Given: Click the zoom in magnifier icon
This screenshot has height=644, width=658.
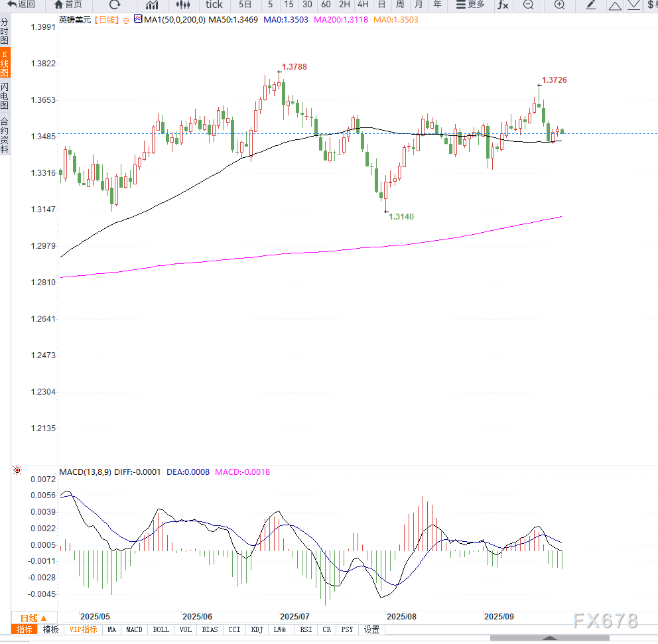Looking at the screenshot, I should tap(559, 5).
